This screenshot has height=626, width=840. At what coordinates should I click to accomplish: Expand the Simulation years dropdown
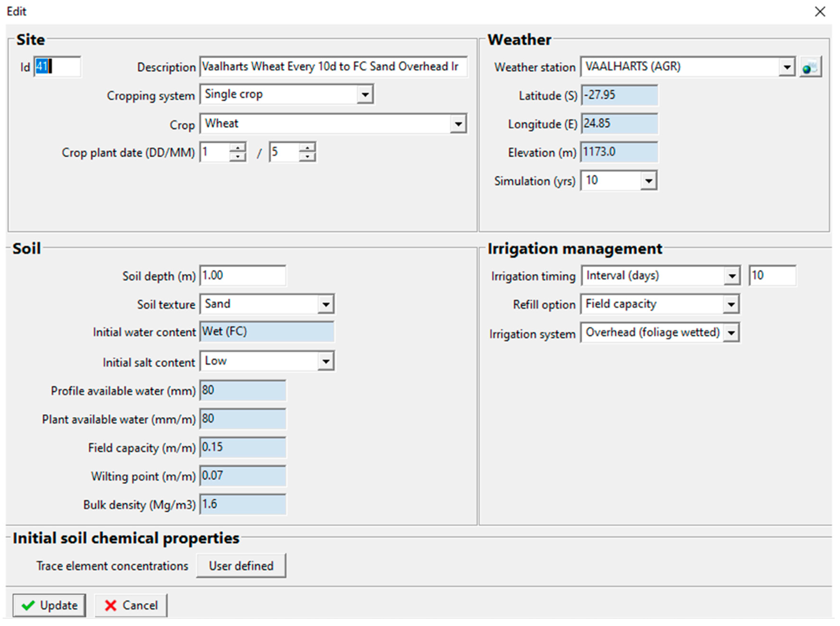(x=648, y=181)
